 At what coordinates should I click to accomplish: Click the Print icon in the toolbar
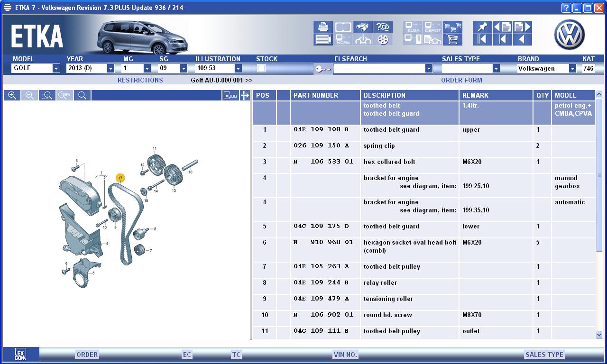click(x=323, y=27)
